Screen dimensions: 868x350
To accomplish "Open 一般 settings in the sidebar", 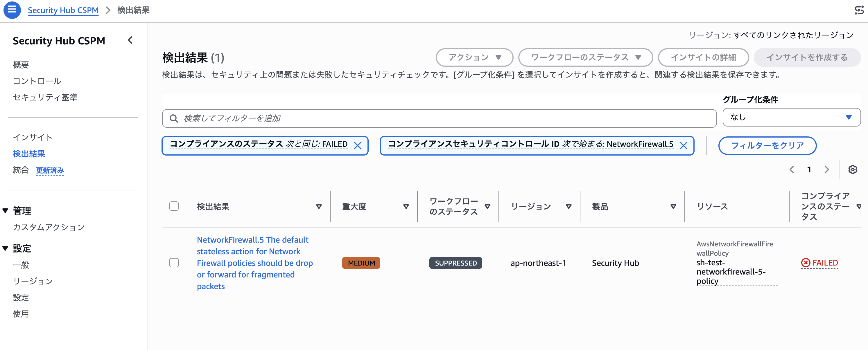I will tap(21, 265).
